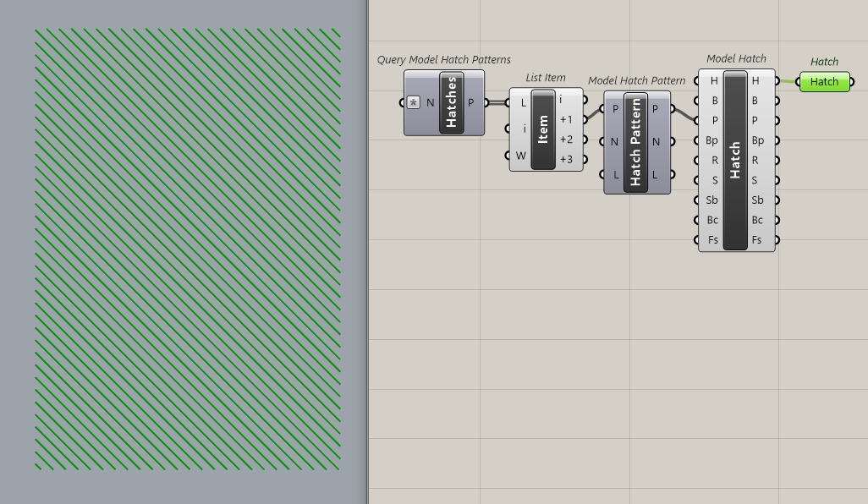Click the R output of Model Hatch
Image resolution: width=868 pixels, height=504 pixels.
(x=755, y=161)
